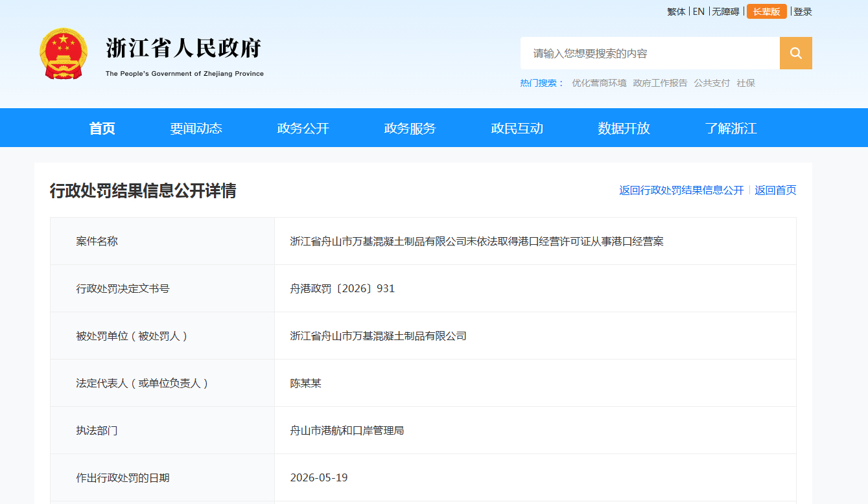Switch to 繁体 version

click(x=676, y=12)
